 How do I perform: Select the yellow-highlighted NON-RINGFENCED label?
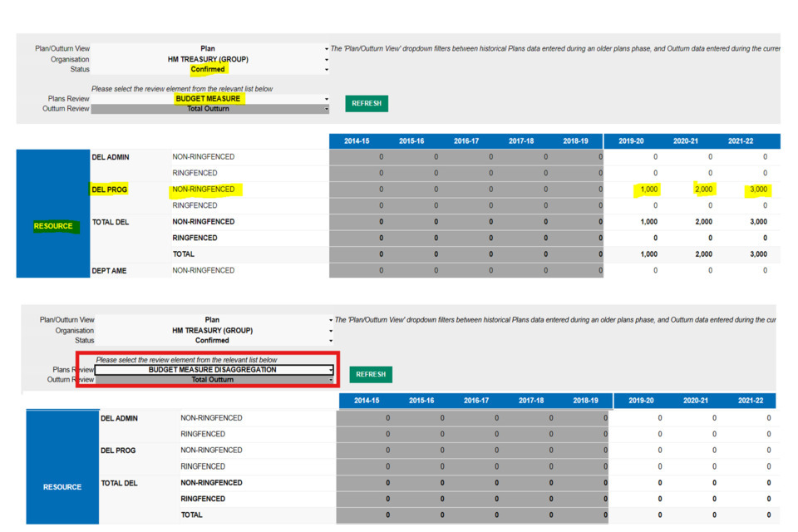tap(204, 190)
